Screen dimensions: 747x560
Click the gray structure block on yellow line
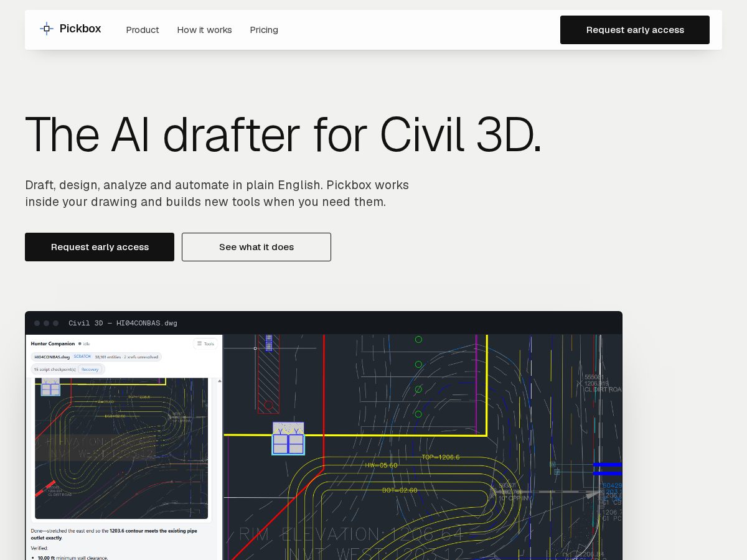pos(288,438)
